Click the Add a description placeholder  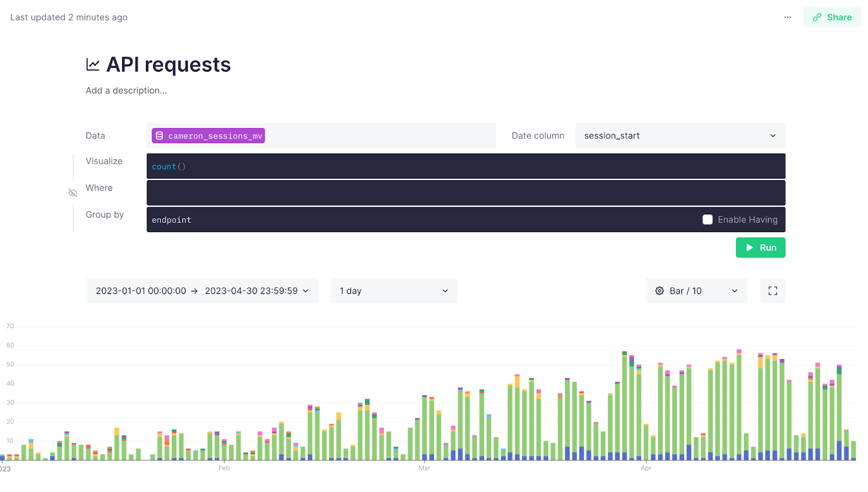[x=126, y=91]
